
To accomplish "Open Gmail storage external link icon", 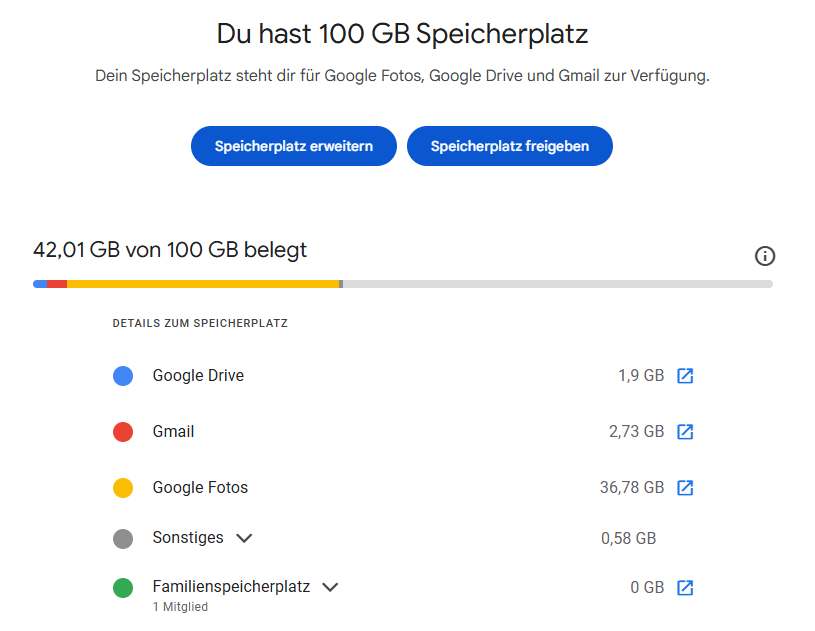I will [x=685, y=432].
